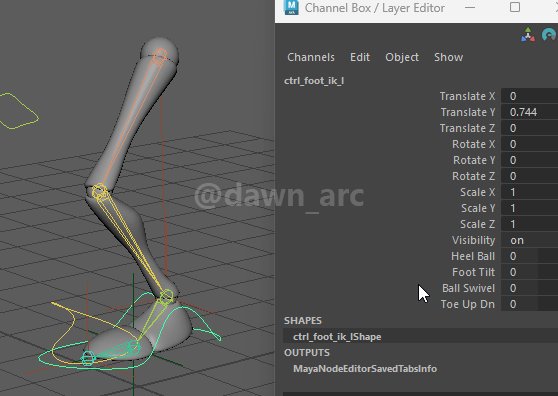Image resolution: width=558 pixels, height=396 pixels.
Task: Click the Translate X value field
Action: point(530,96)
